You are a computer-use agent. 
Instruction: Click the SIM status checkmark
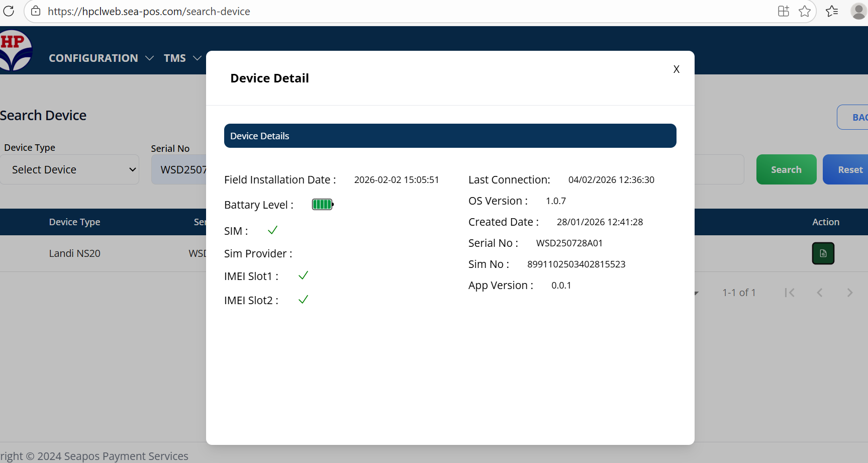(272, 230)
